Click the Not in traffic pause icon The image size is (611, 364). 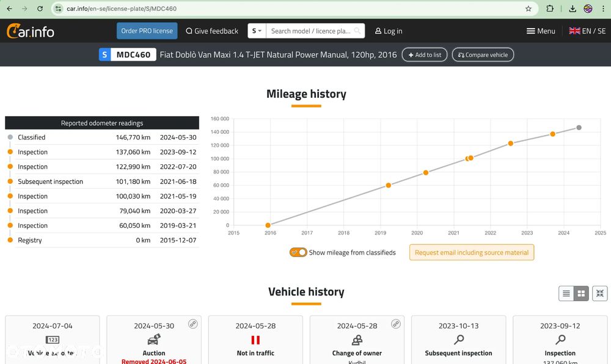(x=255, y=340)
